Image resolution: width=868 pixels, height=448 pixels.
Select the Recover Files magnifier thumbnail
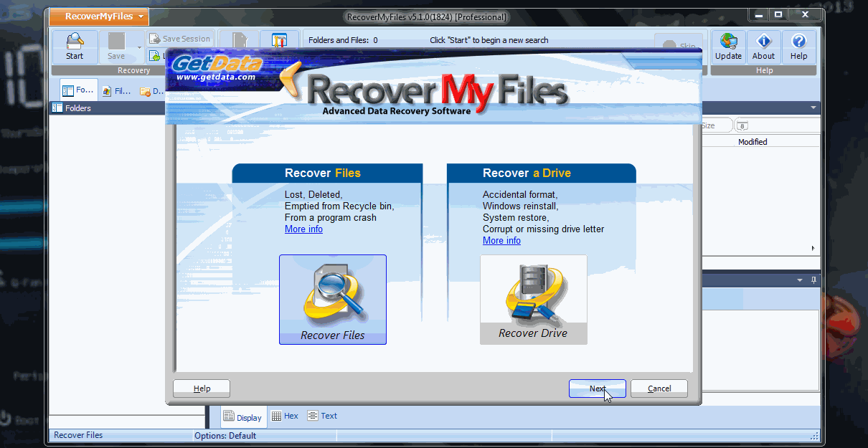pos(333,300)
